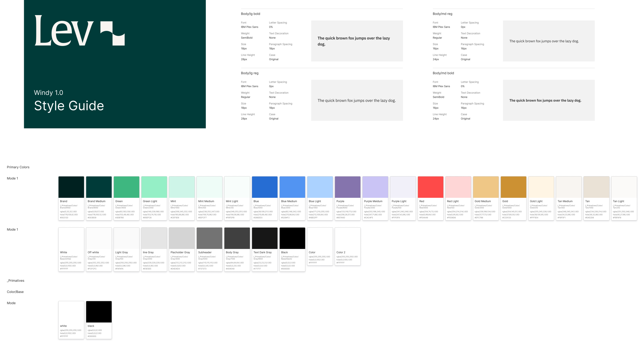Select the black swatch under Color/Base
Screen dimensions: 644x346
(99, 312)
